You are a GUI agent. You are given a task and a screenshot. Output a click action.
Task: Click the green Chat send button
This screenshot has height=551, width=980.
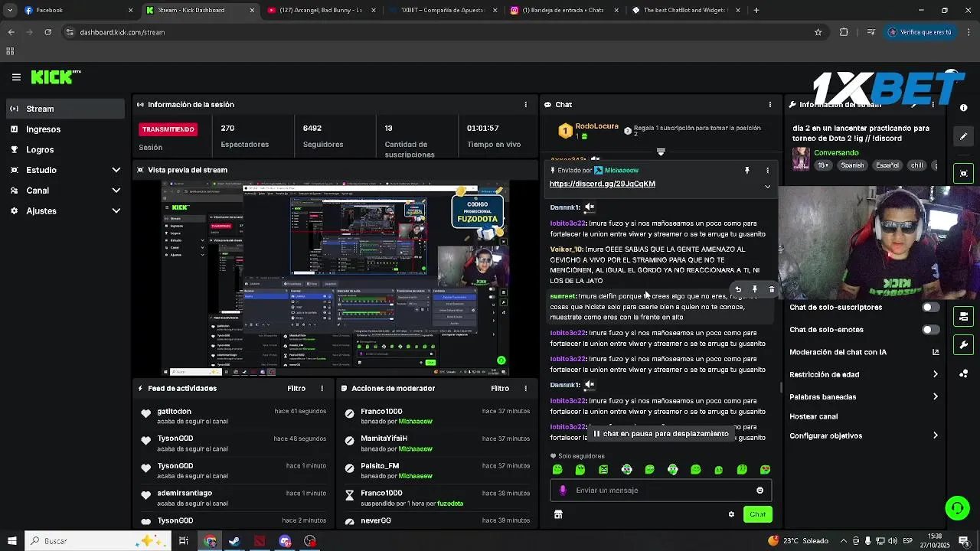tap(757, 514)
